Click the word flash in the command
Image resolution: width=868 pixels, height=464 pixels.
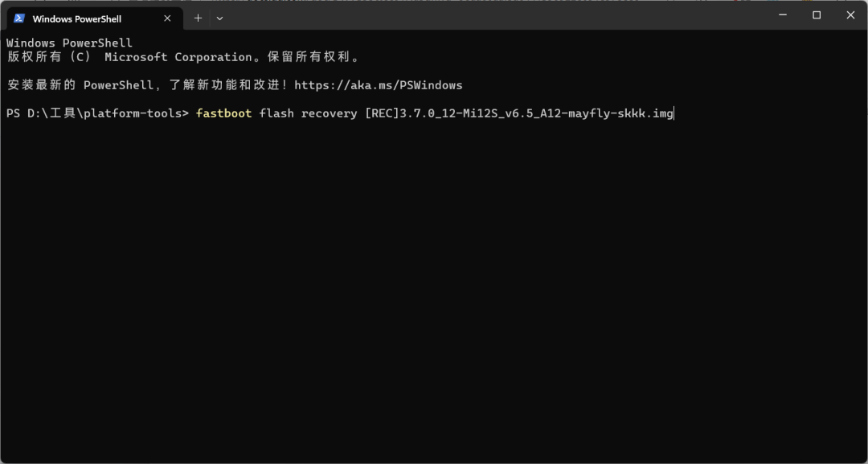276,113
